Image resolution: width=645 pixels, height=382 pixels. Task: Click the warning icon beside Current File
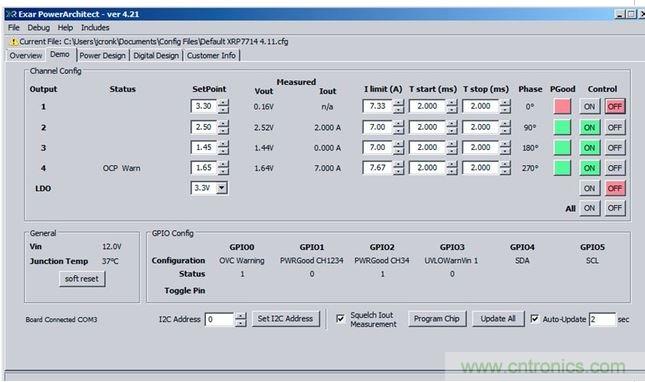14,42
